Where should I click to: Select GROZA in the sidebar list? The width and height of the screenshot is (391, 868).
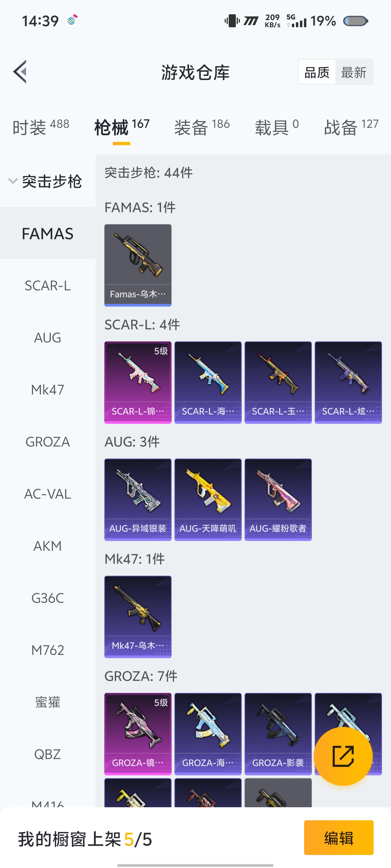47,442
